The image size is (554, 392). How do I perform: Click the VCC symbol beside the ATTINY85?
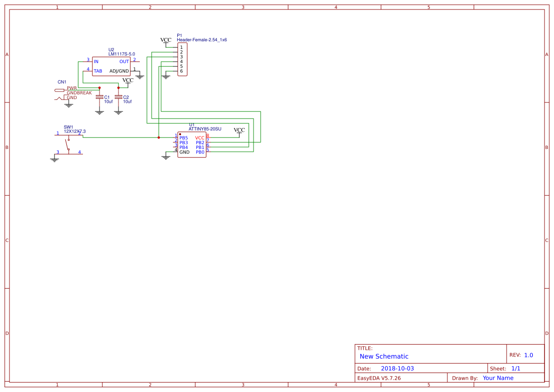[239, 130]
